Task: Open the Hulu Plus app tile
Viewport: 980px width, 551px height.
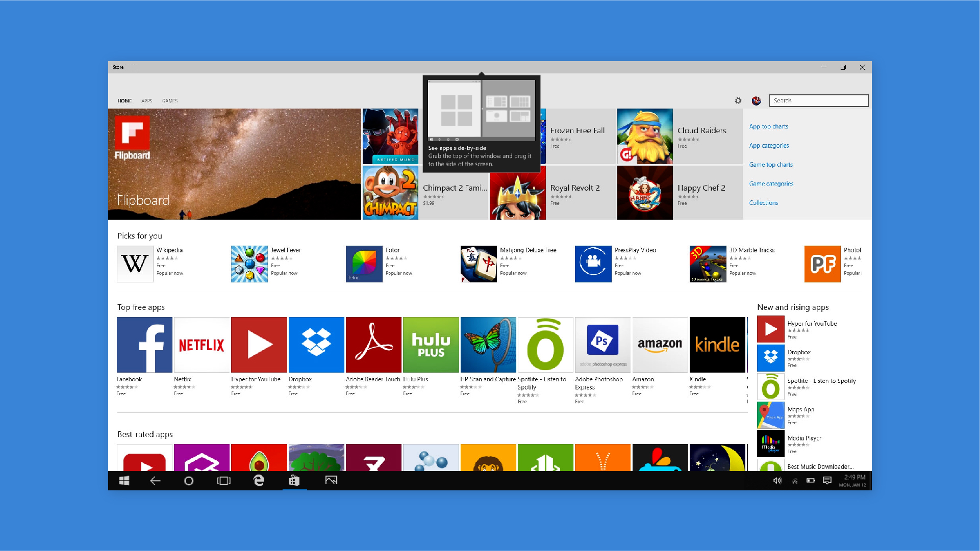Action: click(431, 345)
